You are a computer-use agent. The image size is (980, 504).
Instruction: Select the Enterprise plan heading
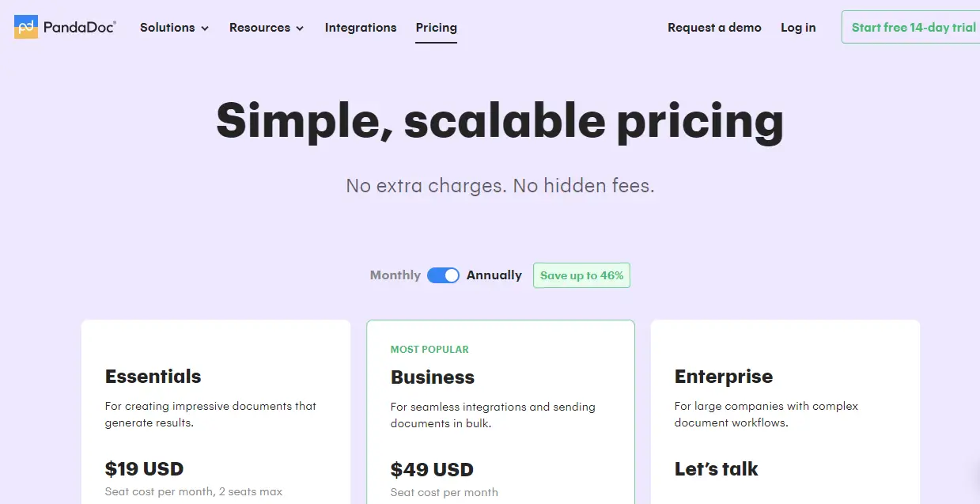724,377
